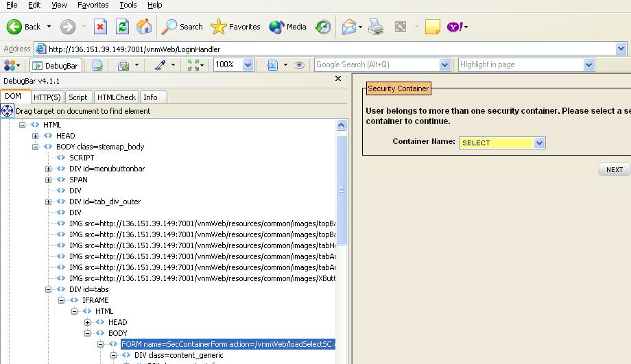Expand the HEAD node under top HTML

coord(36,136)
